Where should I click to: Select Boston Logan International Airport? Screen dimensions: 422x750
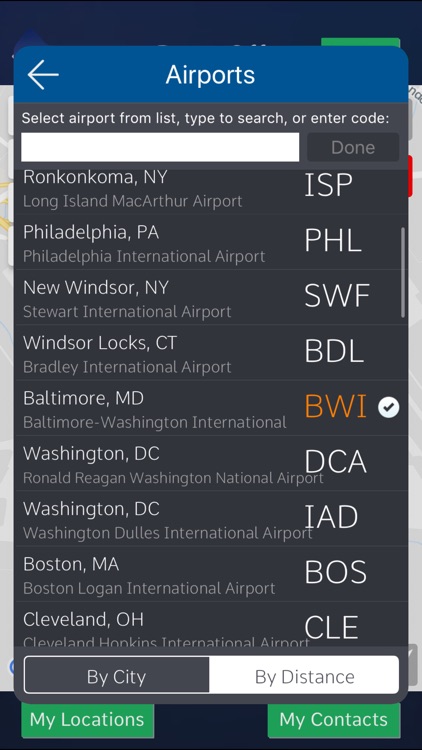[x=149, y=588]
